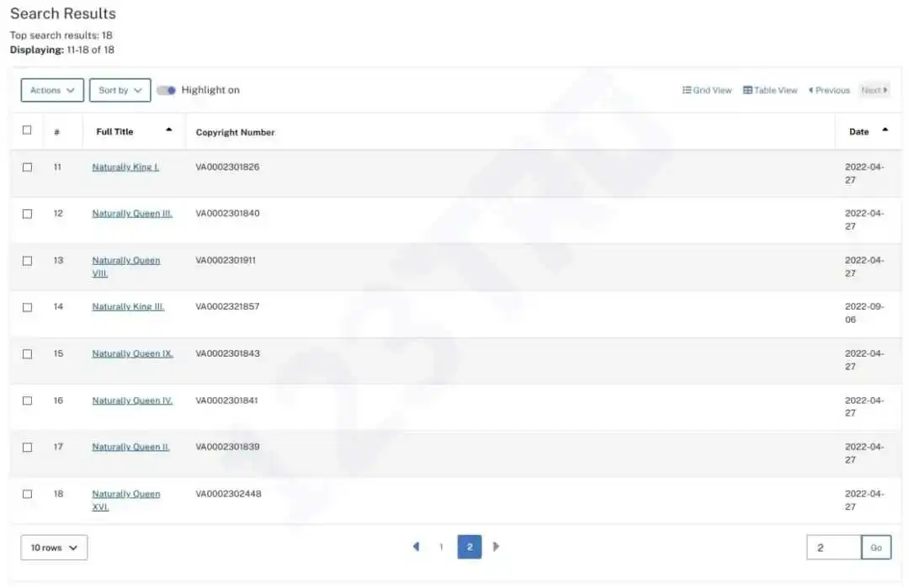
Task: Open the Sort by dropdown
Action: tap(120, 90)
